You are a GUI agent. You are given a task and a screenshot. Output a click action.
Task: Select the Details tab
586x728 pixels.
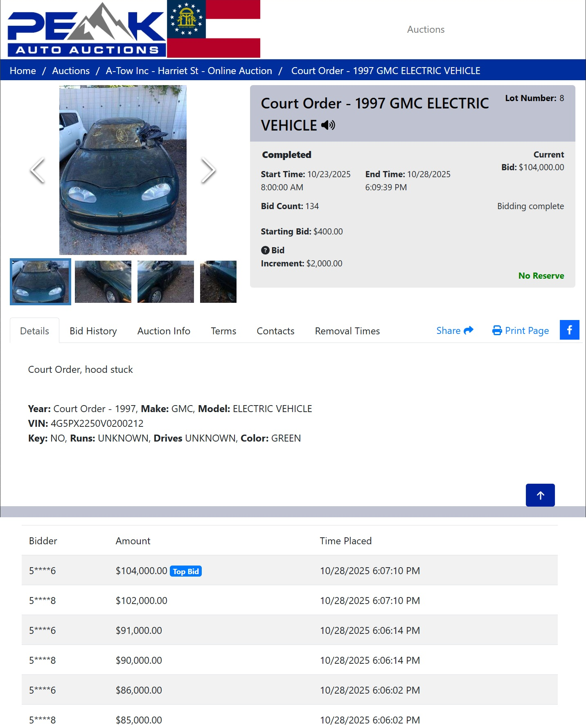tap(34, 331)
